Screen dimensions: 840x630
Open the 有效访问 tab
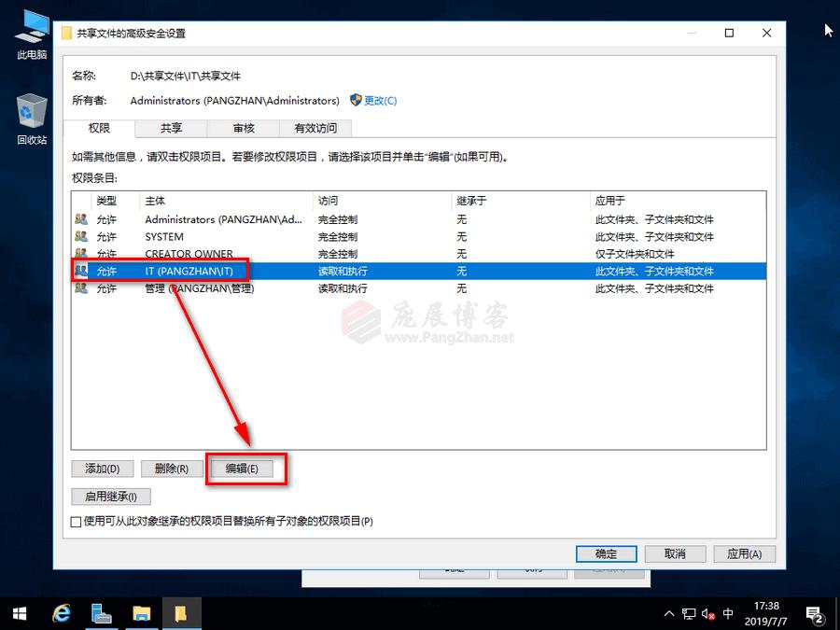pos(315,128)
